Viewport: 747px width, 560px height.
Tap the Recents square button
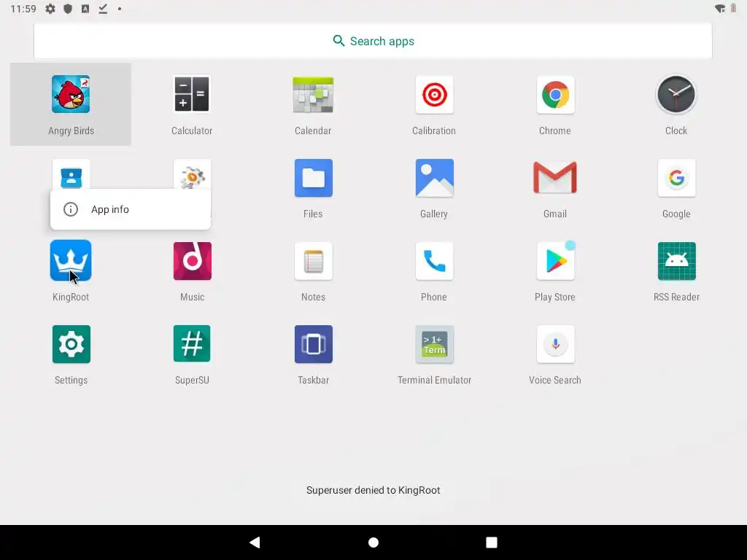[491, 542]
